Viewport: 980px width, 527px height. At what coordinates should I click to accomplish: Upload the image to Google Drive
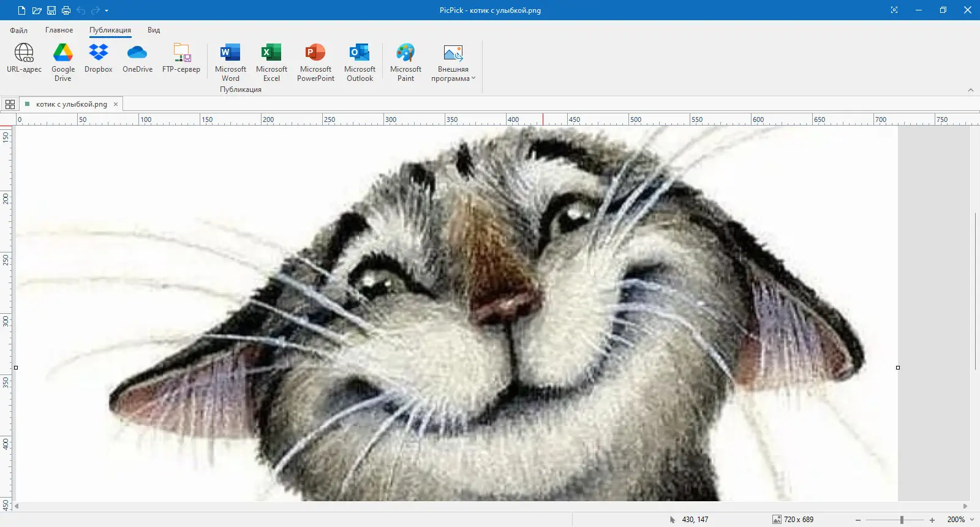63,63
